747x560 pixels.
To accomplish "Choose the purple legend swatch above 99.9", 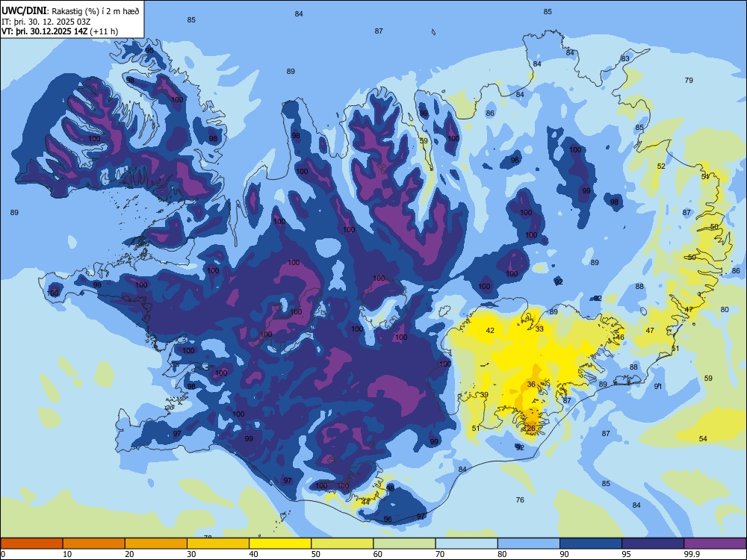I will (715, 544).
